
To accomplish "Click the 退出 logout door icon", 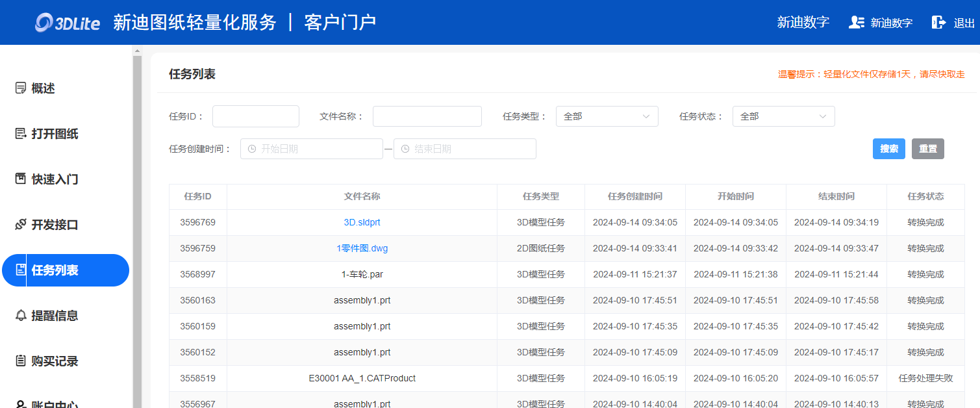I will point(938,23).
